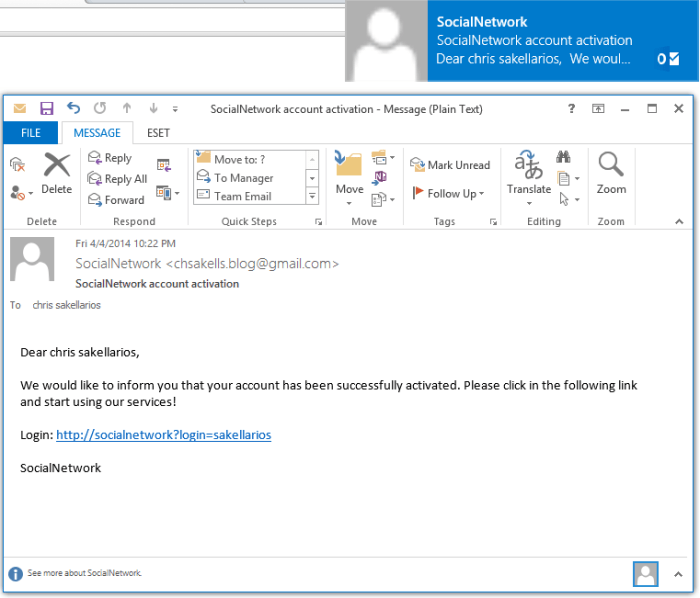Open the Rules dropdown icon

point(383,158)
